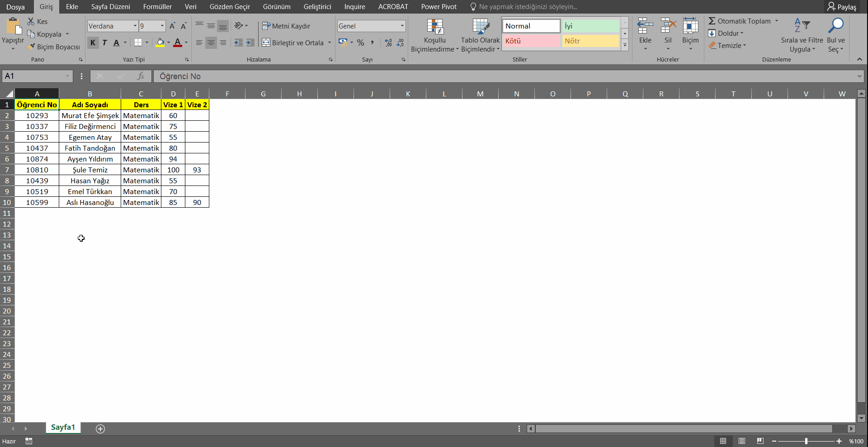Click the Paylaş share button
The height and width of the screenshot is (447, 868).
(842, 7)
